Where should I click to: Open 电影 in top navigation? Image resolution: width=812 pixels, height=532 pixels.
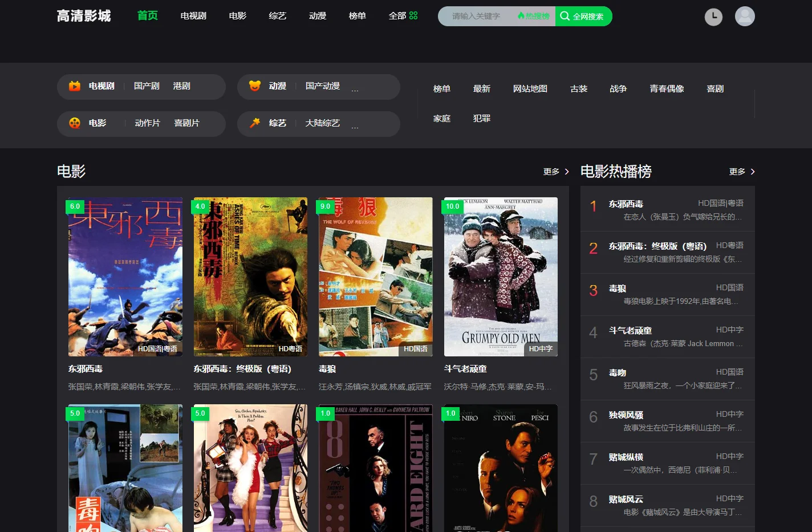238,16
